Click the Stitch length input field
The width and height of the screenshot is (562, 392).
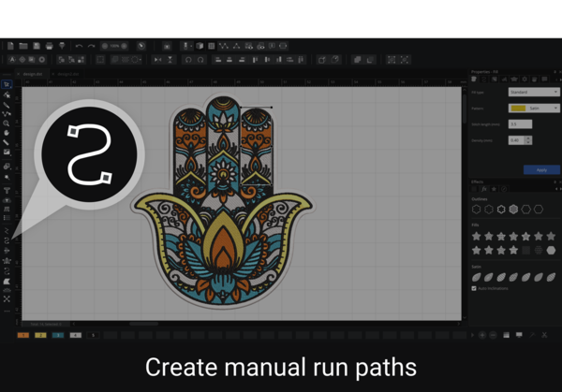519,123
